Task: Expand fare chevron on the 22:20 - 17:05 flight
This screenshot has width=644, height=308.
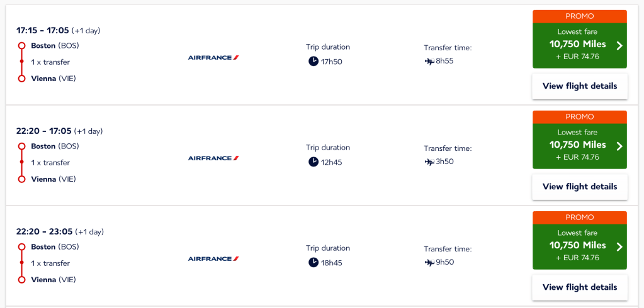Action: 619,146
